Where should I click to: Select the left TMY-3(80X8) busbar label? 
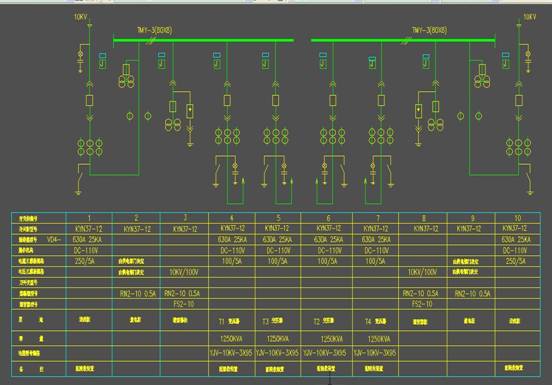(x=155, y=30)
